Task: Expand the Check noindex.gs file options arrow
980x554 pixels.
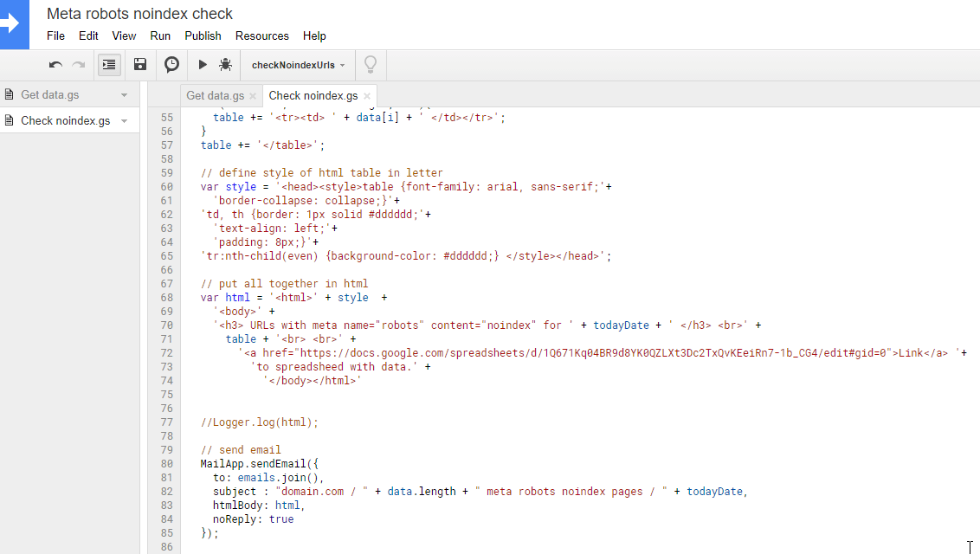Action: [125, 120]
